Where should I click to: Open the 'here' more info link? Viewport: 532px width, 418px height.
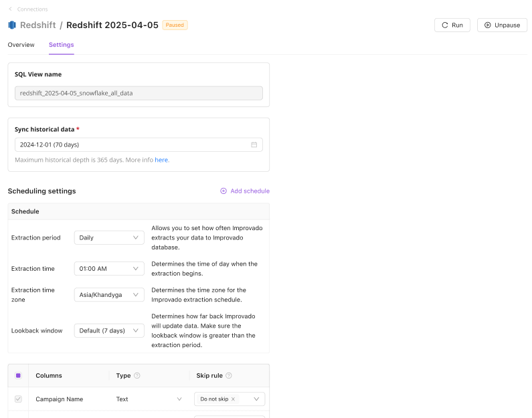[x=161, y=161]
